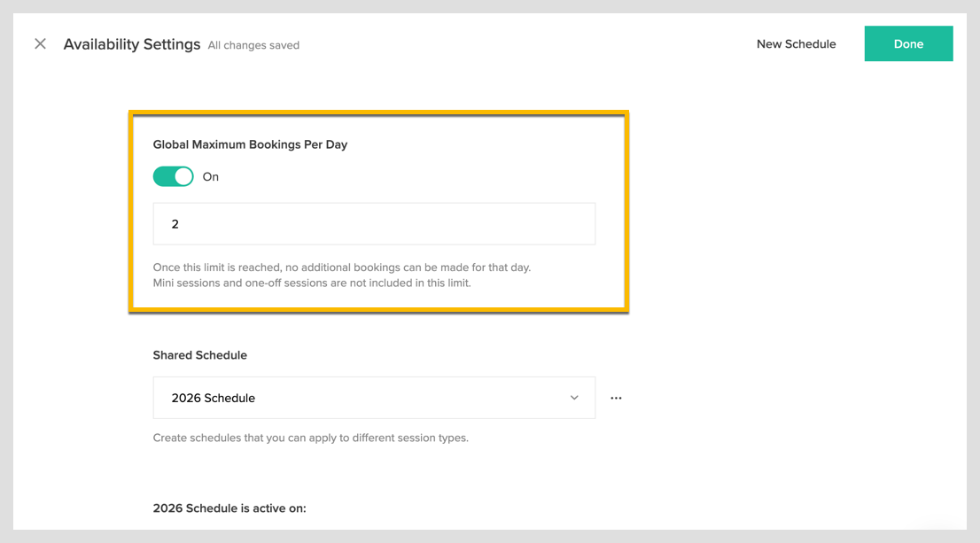This screenshot has height=543, width=980.
Task: Open the three-dot schedule options menu
Action: 616,398
